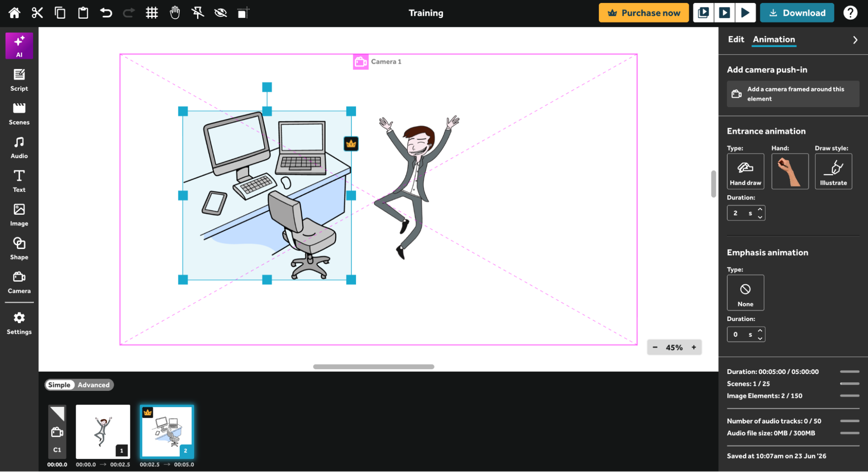
Task: Copy the selected element
Action: (60, 13)
